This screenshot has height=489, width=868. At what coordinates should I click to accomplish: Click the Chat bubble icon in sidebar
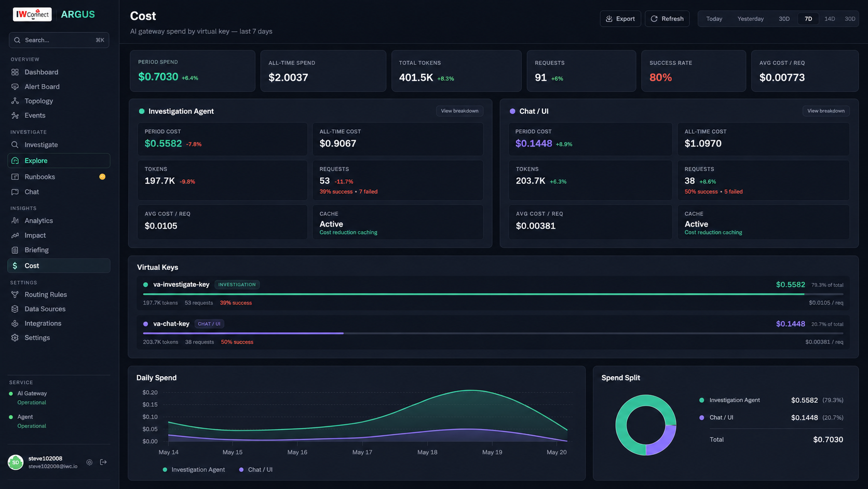[15, 192]
